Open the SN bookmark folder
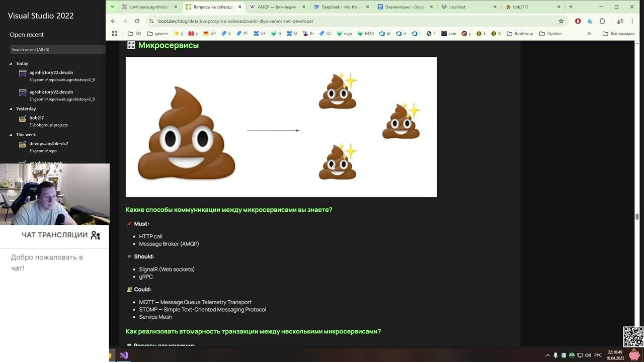This screenshot has width=644, height=362. pyautogui.click(x=134, y=33)
